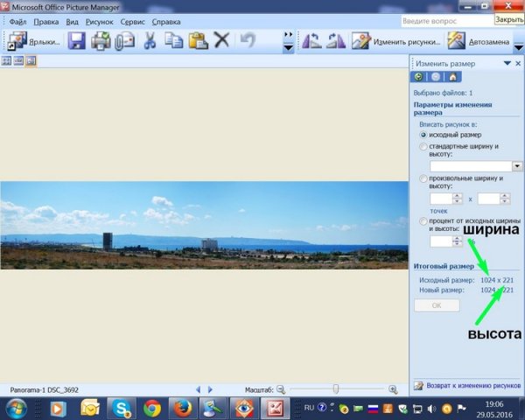Close the Изменить размер task pane
This screenshot has height=420, width=525.
[518, 63]
